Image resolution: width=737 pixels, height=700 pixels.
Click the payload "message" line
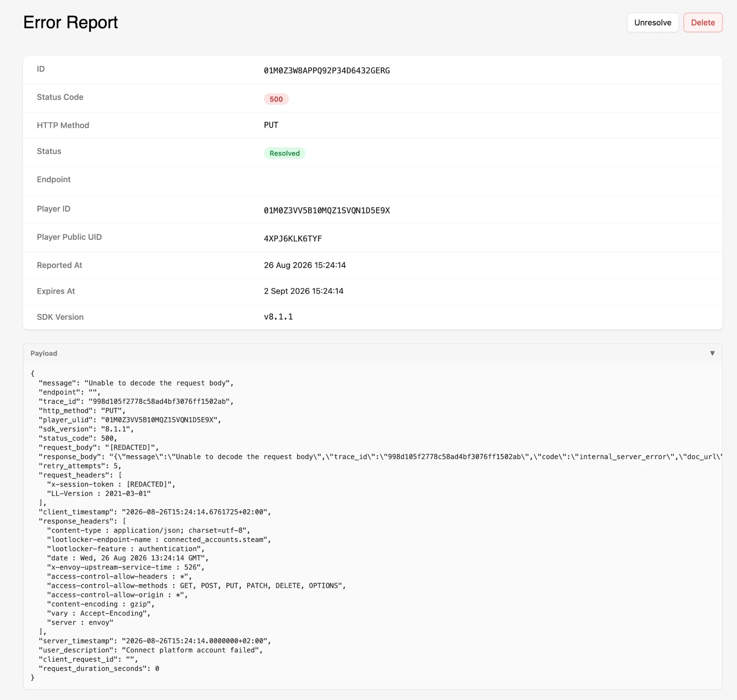[x=136, y=383]
